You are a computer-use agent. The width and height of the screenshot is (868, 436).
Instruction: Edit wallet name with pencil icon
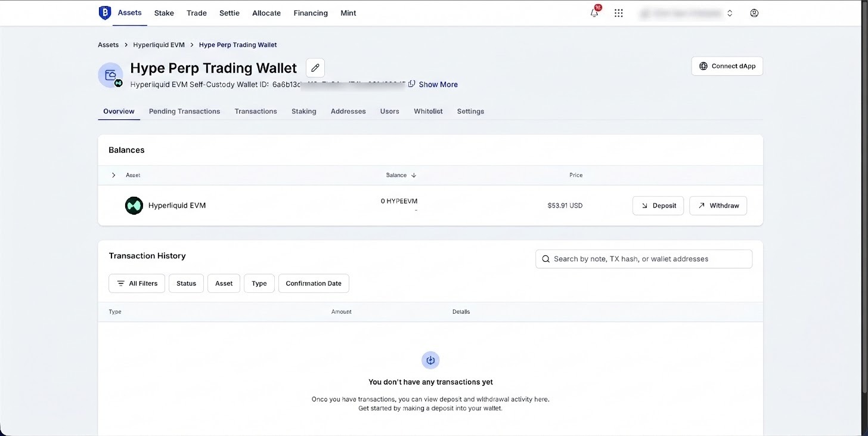(x=315, y=68)
